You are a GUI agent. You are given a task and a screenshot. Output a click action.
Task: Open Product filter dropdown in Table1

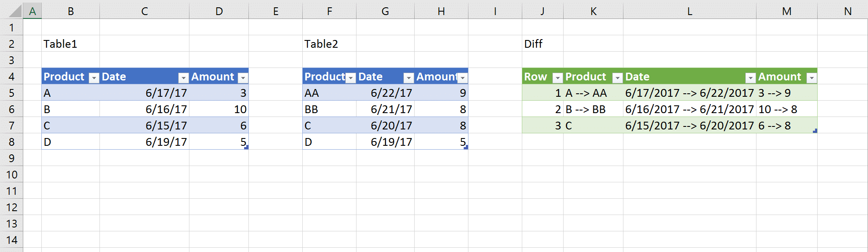93,78
